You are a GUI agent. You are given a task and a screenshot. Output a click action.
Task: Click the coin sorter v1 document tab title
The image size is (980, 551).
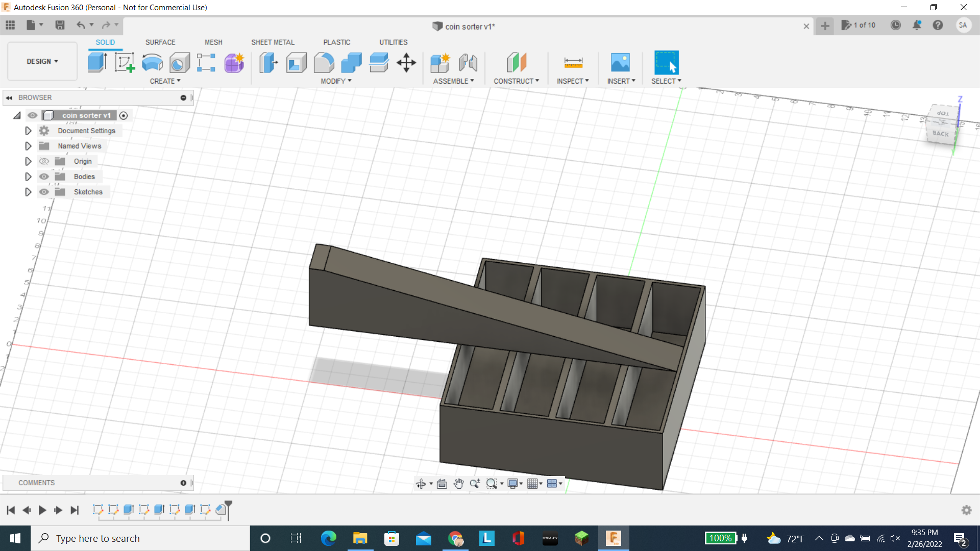pyautogui.click(x=469, y=27)
